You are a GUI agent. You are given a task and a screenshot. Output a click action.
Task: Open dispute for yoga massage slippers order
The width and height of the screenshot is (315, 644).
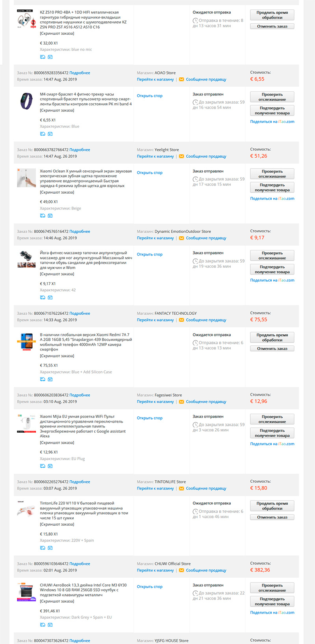(x=150, y=254)
